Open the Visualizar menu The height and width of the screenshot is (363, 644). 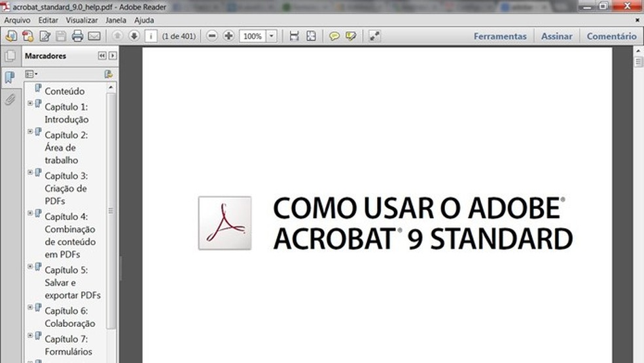tap(82, 20)
